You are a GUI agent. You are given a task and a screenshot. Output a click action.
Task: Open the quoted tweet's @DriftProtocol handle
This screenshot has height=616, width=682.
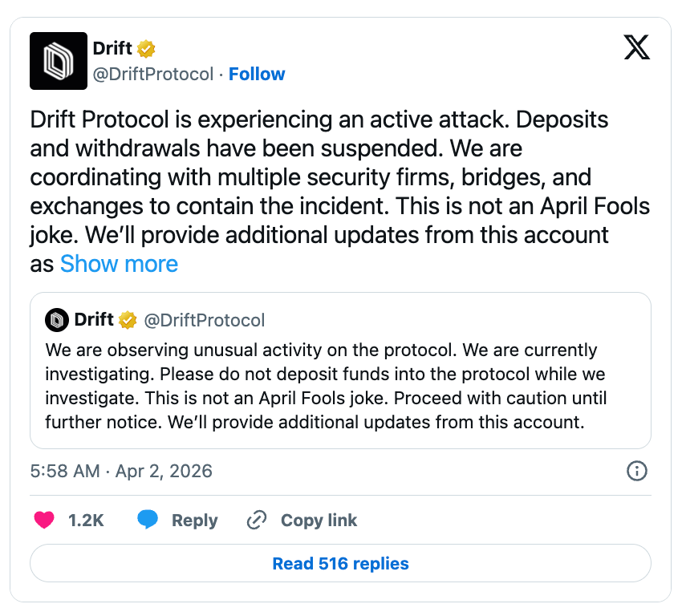coord(204,321)
